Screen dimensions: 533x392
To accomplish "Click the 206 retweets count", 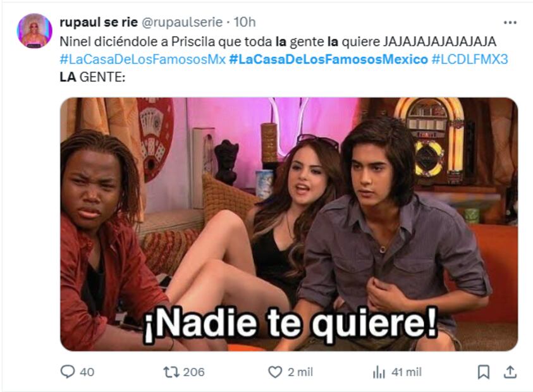I will pyautogui.click(x=193, y=372).
